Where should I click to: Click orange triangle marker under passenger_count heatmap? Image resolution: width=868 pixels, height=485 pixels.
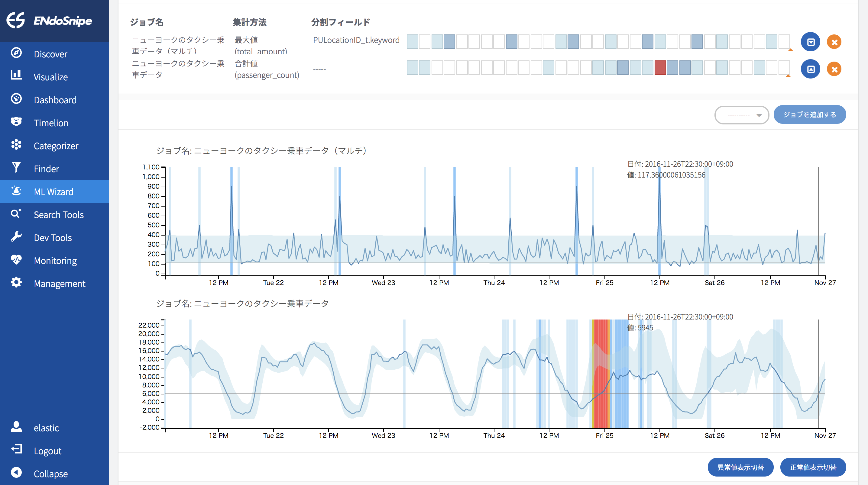pos(788,76)
